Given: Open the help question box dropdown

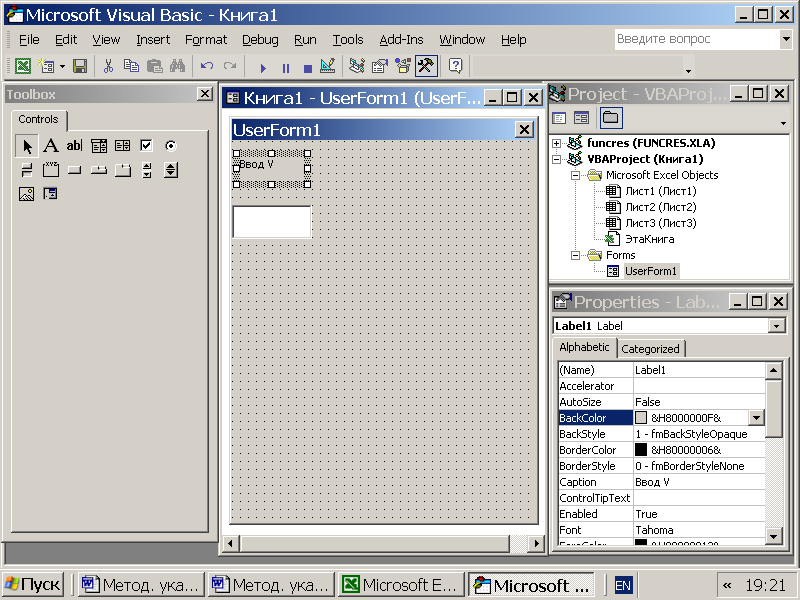Looking at the screenshot, I should pos(786,39).
